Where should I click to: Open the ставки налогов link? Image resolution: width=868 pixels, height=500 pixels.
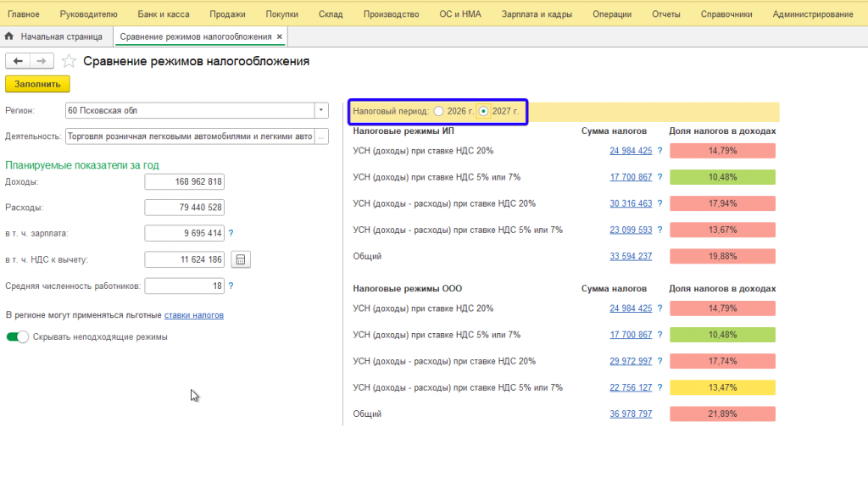click(194, 315)
